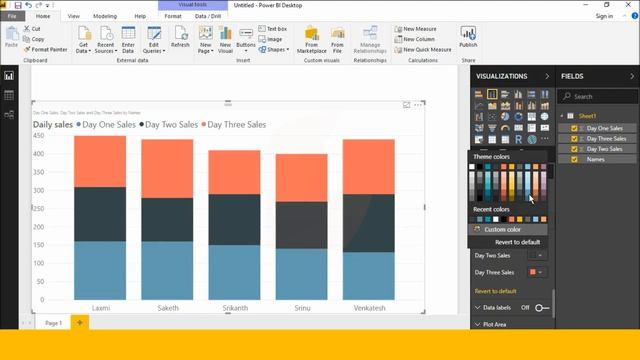Click the Save icon in title bar

point(18,5)
